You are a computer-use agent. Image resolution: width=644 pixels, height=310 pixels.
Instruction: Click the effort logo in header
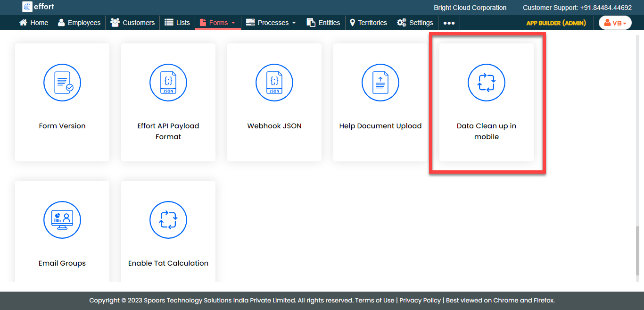pos(38,7)
